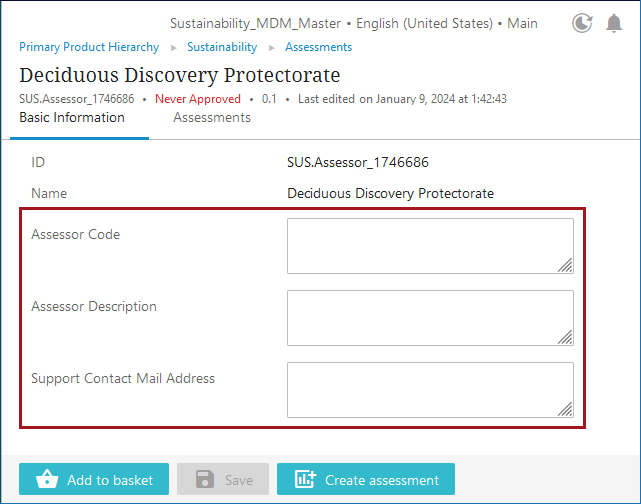This screenshot has height=504, width=641.
Task: Focus the Assessor Code text box
Action: (429, 245)
